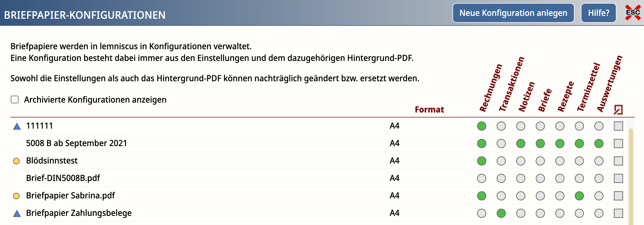Enable Archivierte Konfigurationen anzeigen checkbox
The height and width of the screenshot is (225, 644).
[x=15, y=99]
